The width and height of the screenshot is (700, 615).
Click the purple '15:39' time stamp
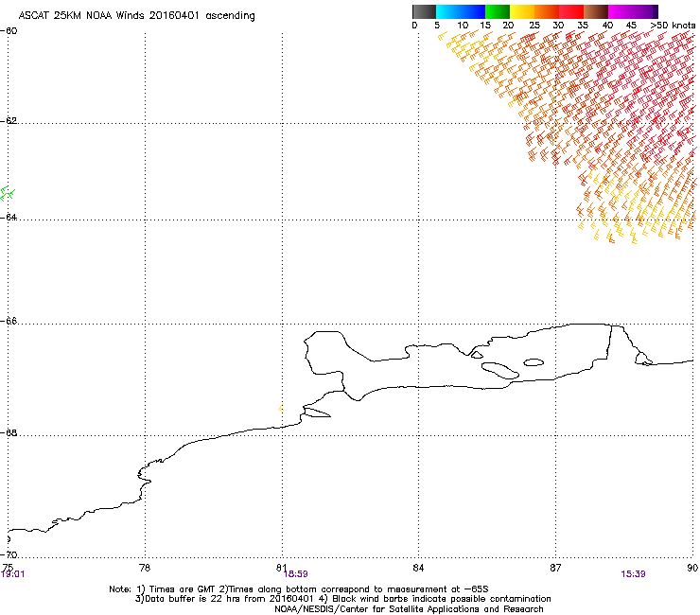[633, 574]
